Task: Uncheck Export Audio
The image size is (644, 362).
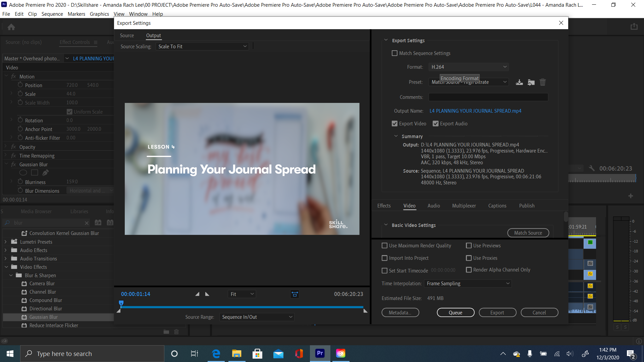Action: [435, 123]
